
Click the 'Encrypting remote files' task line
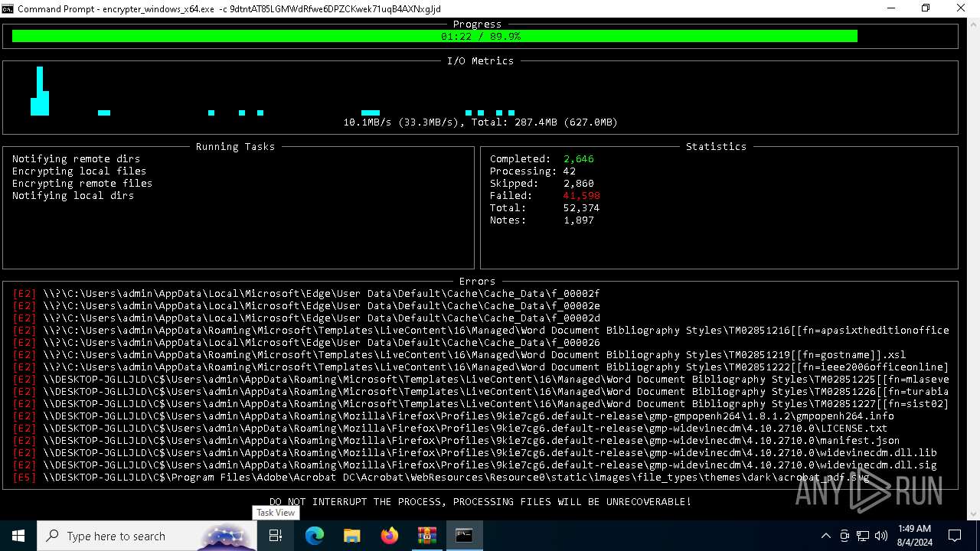tap(82, 184)
